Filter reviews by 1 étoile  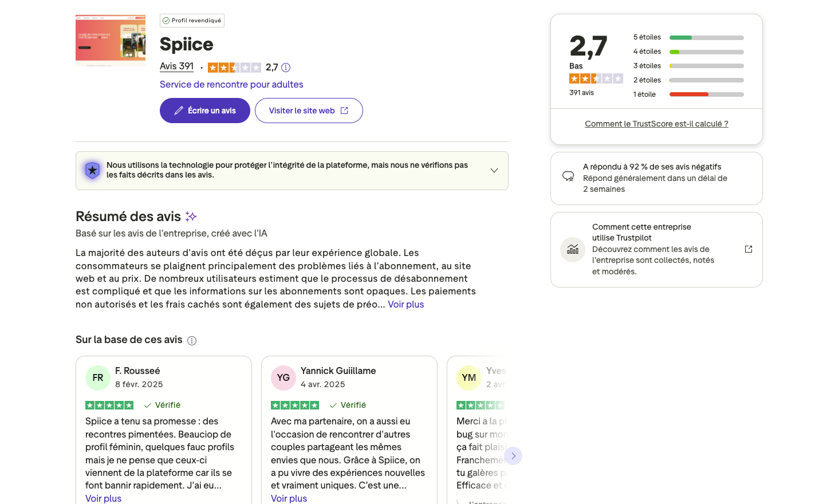645,94
